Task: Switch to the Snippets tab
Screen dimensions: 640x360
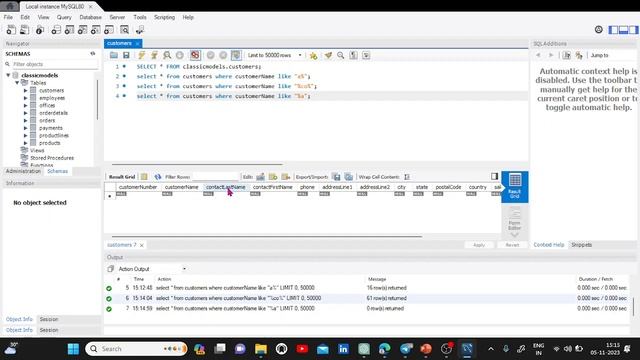Action: coord(581,245)
